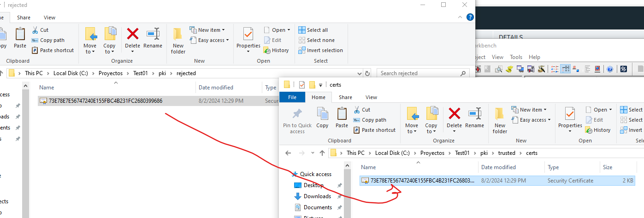
Task: Expand New item dropdown in certs window
Action: [x=529, y=110]
